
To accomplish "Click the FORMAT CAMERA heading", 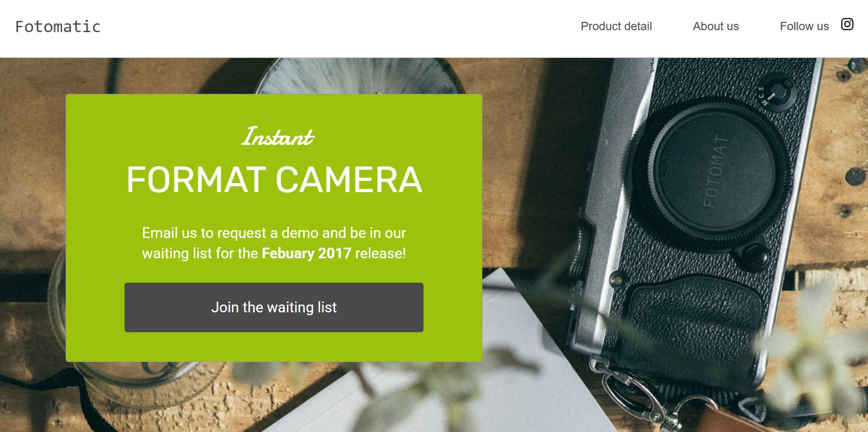I will pos(274,180).
